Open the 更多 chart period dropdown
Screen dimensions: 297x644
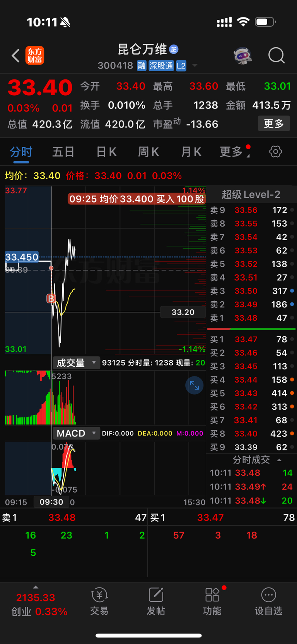click(x=235, y=152)
